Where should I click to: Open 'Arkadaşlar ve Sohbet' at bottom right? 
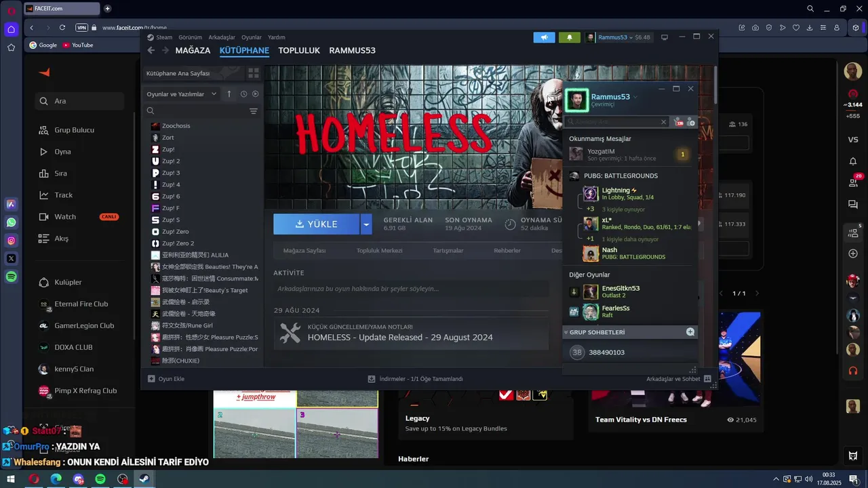pyautogui.click(x=678, y=379)
